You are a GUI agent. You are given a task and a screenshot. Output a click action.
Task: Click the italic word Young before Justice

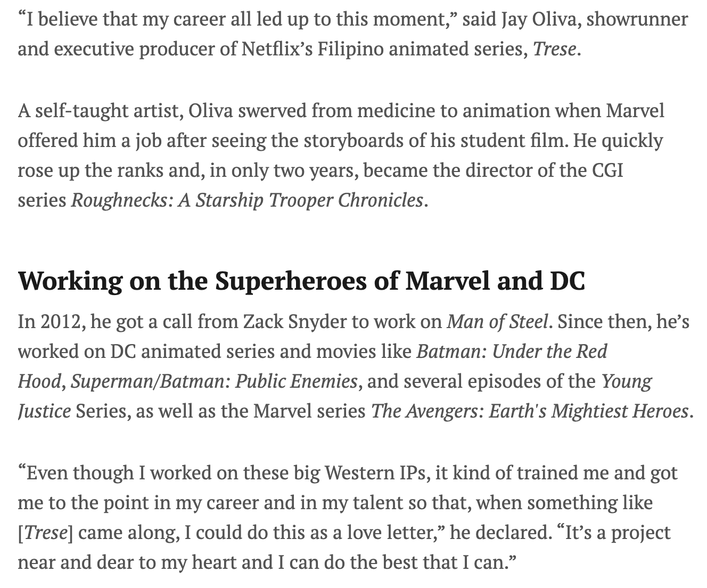click(627, 381)
